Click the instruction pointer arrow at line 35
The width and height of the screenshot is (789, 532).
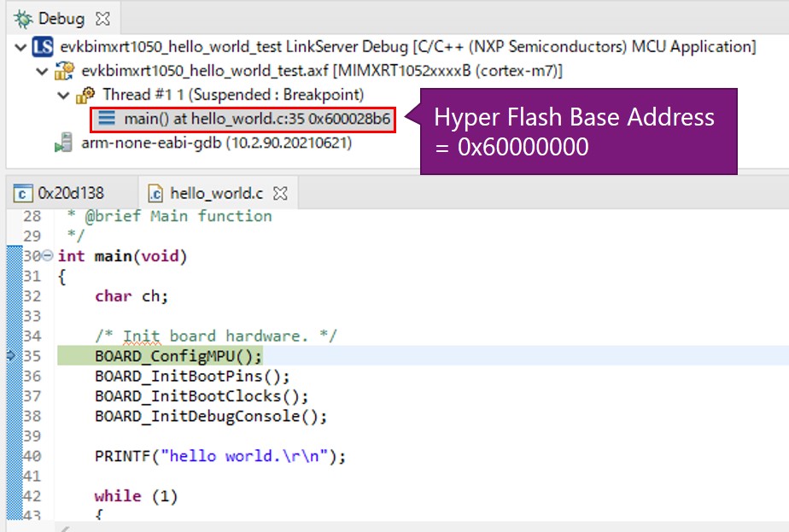(11, 356)
